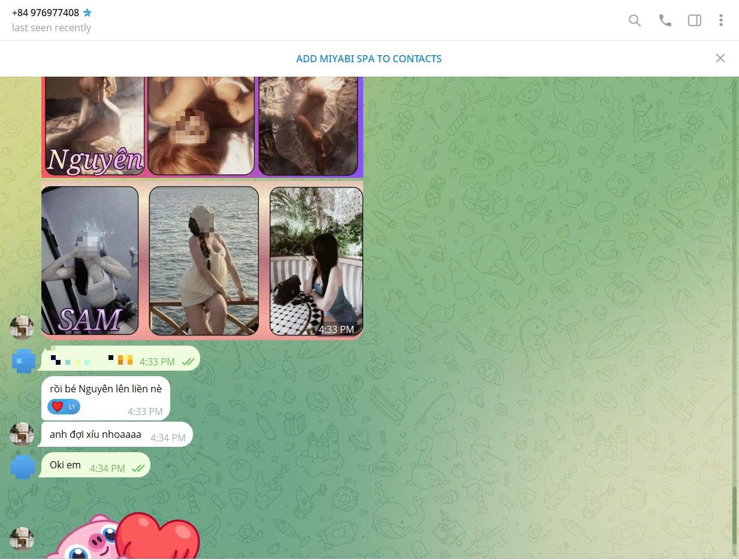
Task: Click the pixelated outgoing message at 4:33 PM
Action: tap(120, 358)
